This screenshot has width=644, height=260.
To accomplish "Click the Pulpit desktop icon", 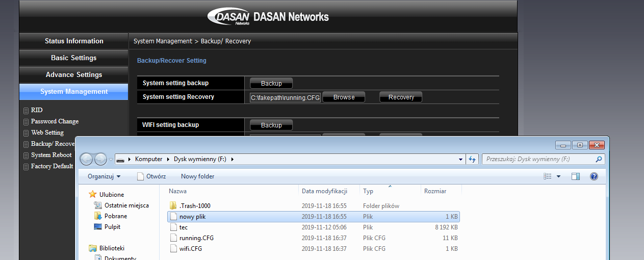I will tap(98, 227).
